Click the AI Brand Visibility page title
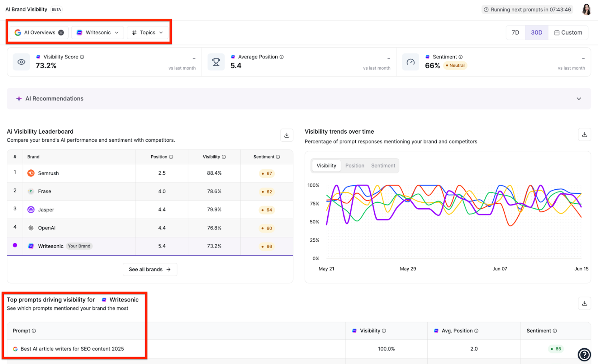 pyautogui.click(x=26, y=9)
